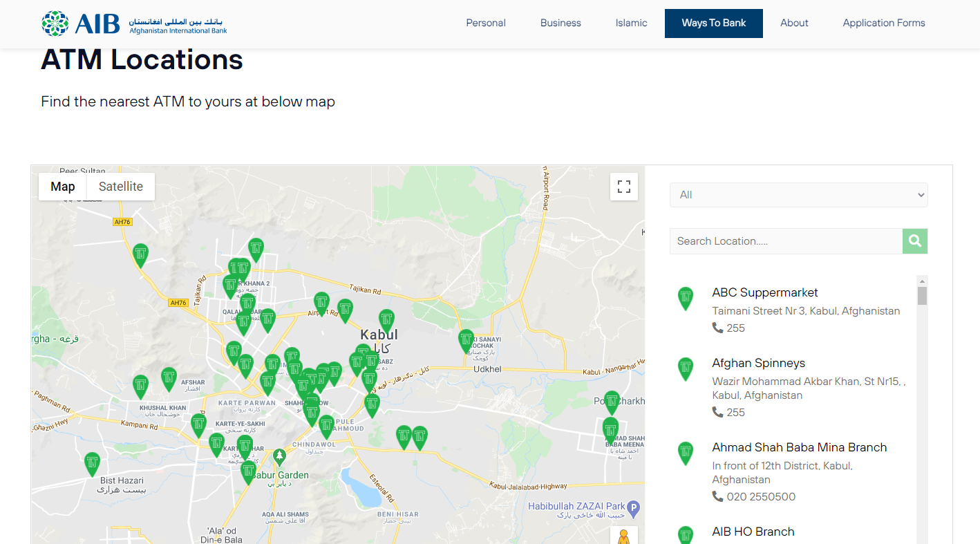Click scroll-up arrow of location list
The image size is (980, 544).
[x=922, y=281]
